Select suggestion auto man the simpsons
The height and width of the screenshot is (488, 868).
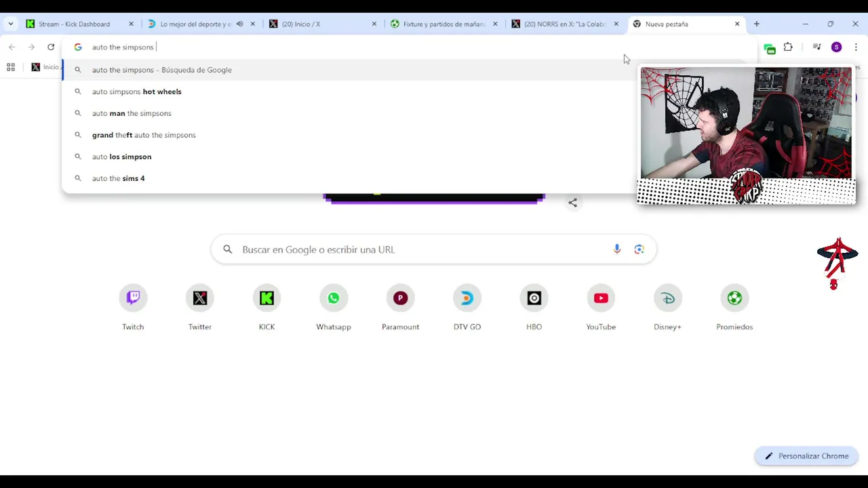click(x=349, y=113)
